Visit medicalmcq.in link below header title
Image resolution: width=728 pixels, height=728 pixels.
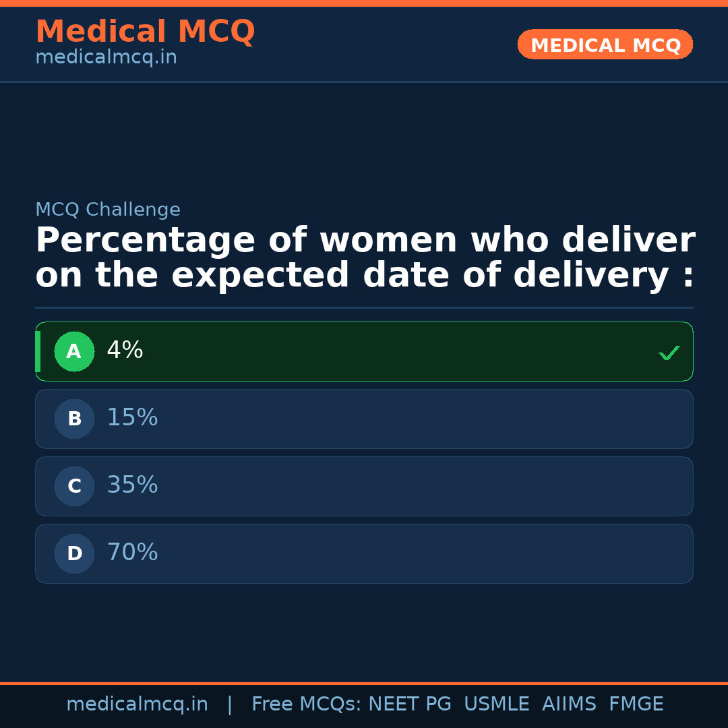[106, 58]
